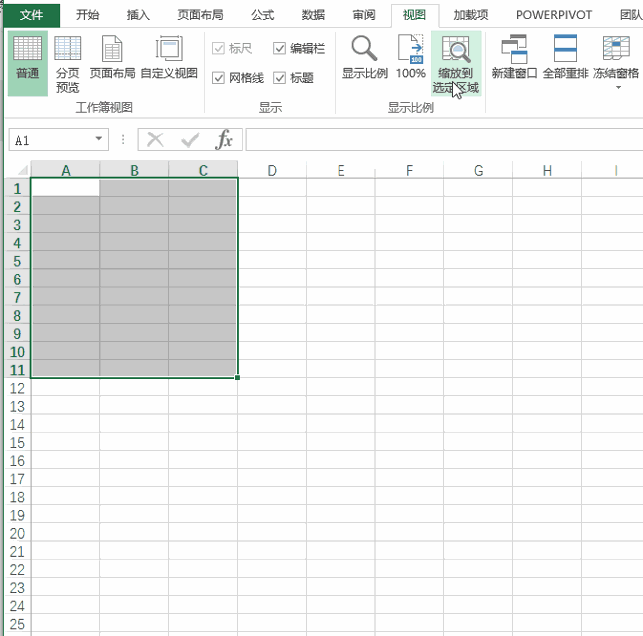The image size is (643, 636).
Task: Open the 显示比例 zoom dialog
Action: pos(364,58)
